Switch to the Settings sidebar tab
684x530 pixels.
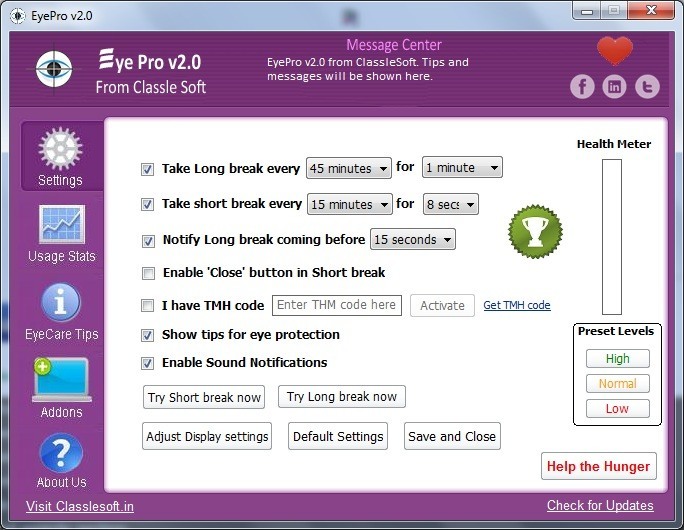tap(61, 157)
